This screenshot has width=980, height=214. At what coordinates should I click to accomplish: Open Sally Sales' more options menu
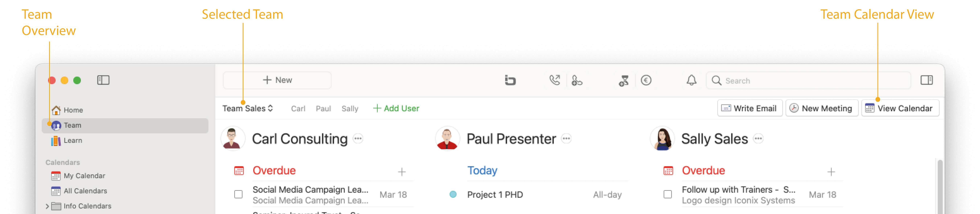[x=758, y=139]
